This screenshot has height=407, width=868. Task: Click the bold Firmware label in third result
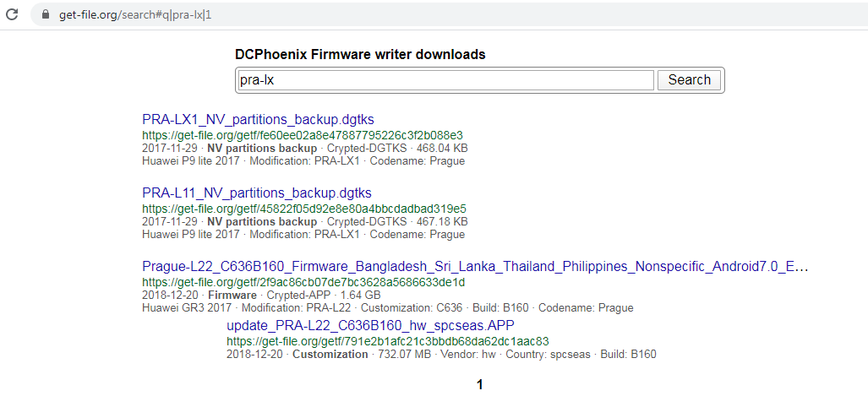click(x=232, y=296)
